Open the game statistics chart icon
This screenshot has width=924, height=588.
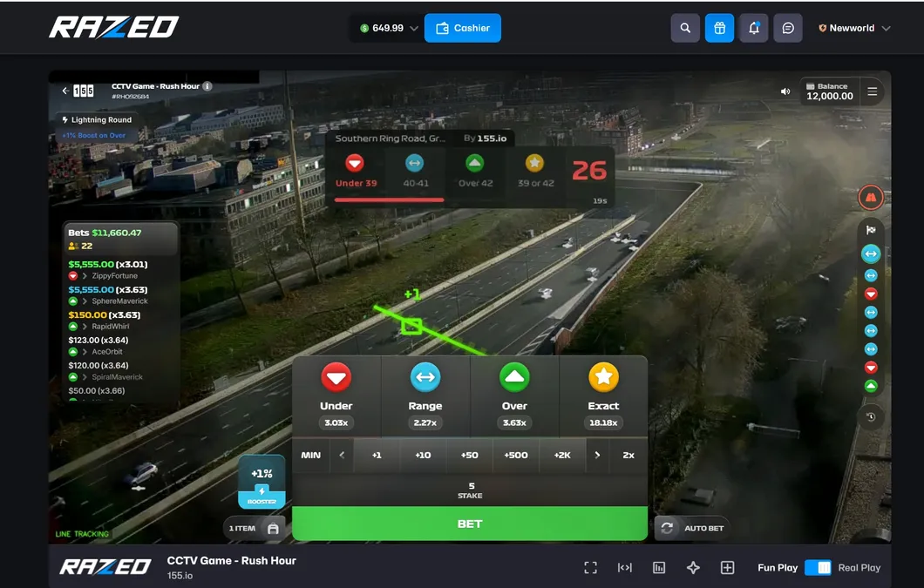pos(659,567)
